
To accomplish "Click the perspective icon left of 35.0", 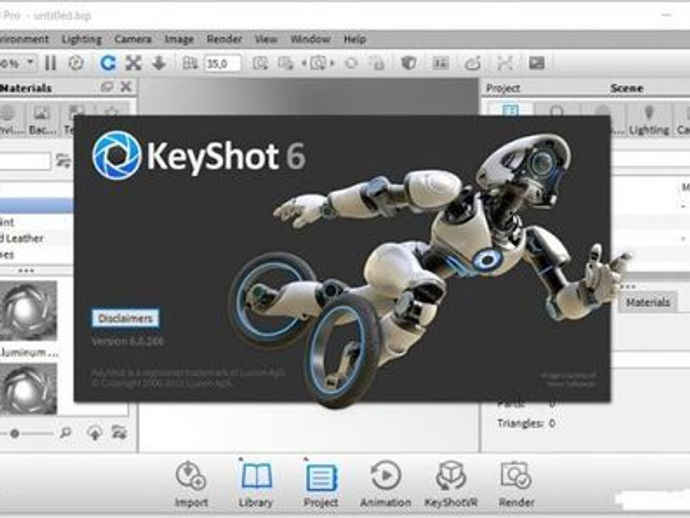I will click(x=190, y=63).
